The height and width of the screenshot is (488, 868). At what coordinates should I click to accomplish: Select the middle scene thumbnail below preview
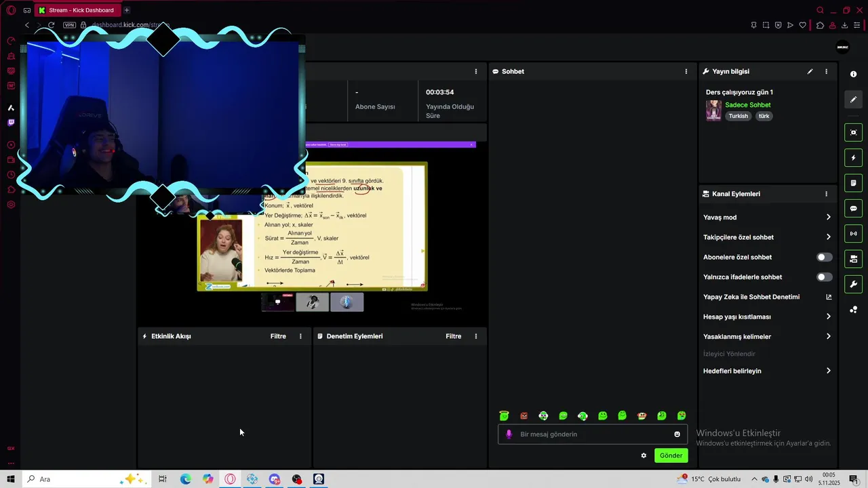click(312, 302)
